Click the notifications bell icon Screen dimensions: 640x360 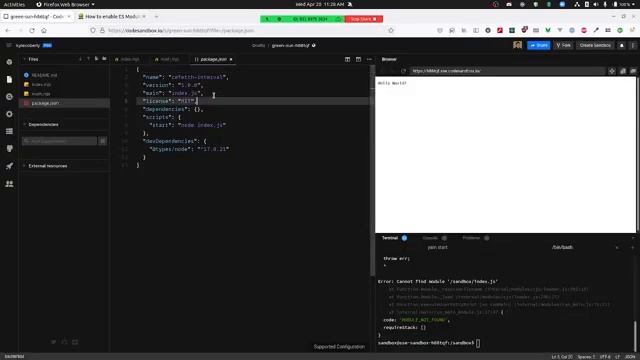622,45
